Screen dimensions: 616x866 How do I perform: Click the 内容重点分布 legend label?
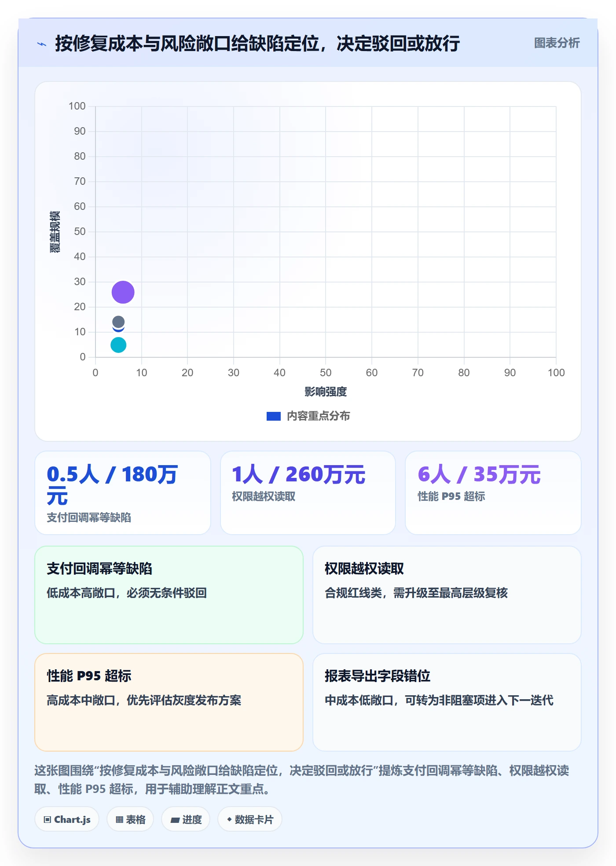point(318,416)
